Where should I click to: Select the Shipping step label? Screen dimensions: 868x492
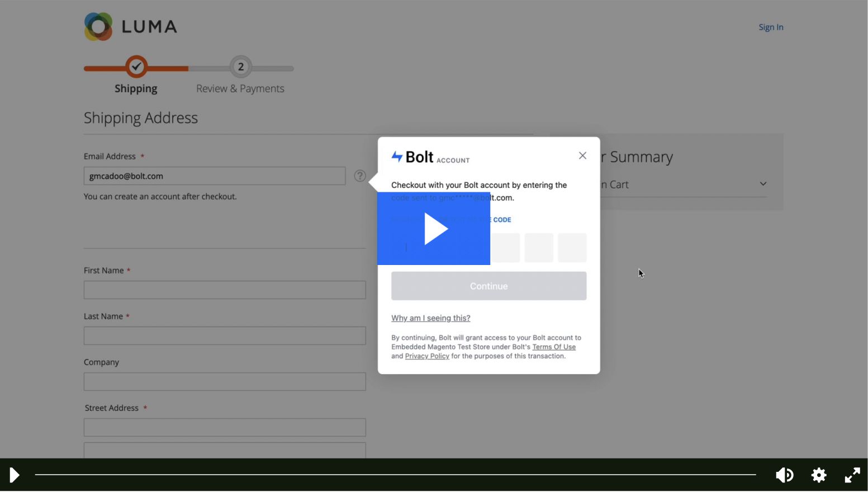point(136,88)
